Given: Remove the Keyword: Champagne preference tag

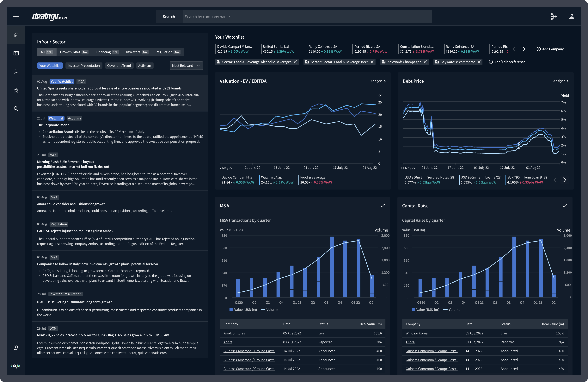Looking at the screenshot, I should click(425, 62).
